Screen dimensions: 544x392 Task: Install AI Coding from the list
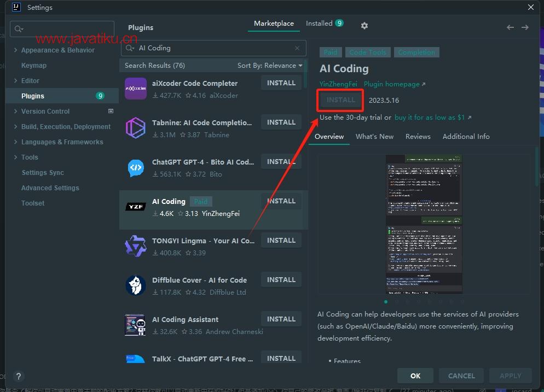281,201
